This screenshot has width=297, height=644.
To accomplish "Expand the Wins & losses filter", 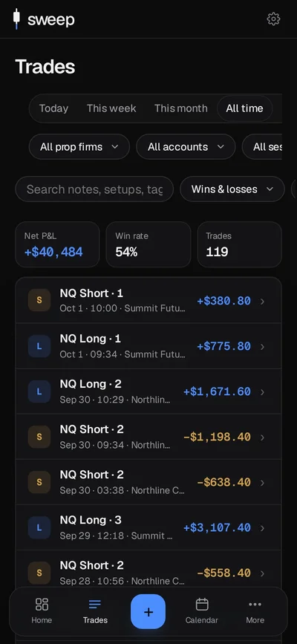I will pos(232,189).
